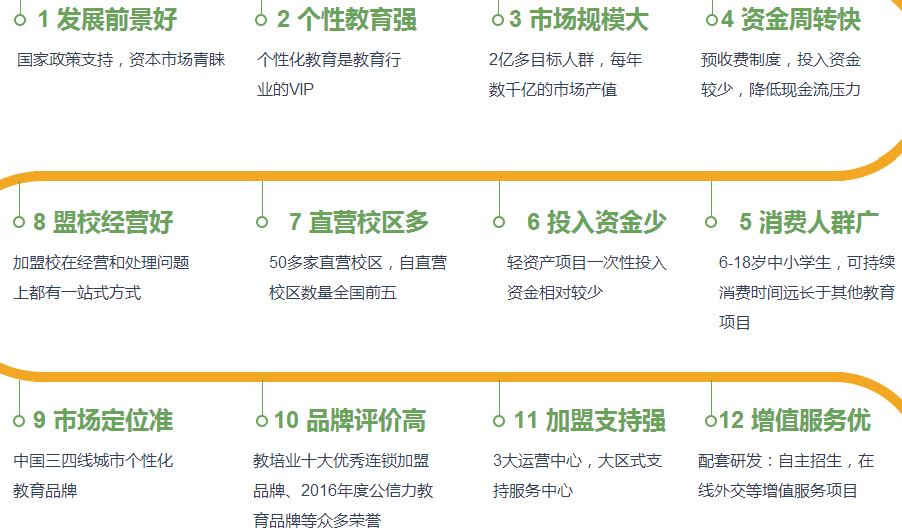Select the heading 5 消费人群广
This screenshot has width=902, height=528.
pyautogui.click(x=809, y=222)
